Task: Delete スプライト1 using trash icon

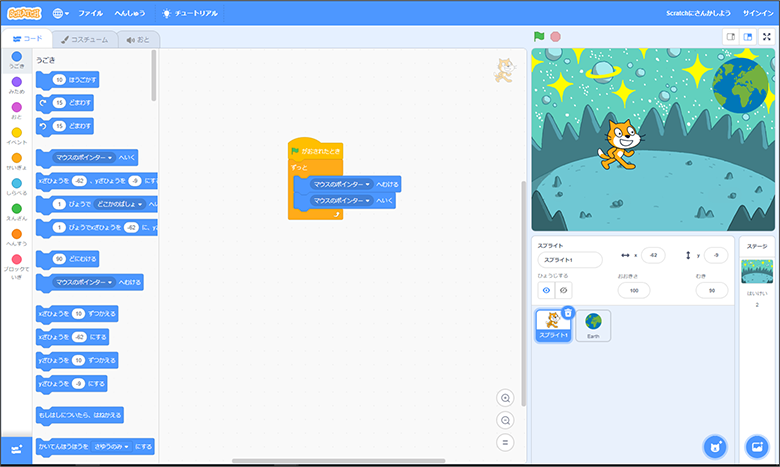Action: pos(568,312)
